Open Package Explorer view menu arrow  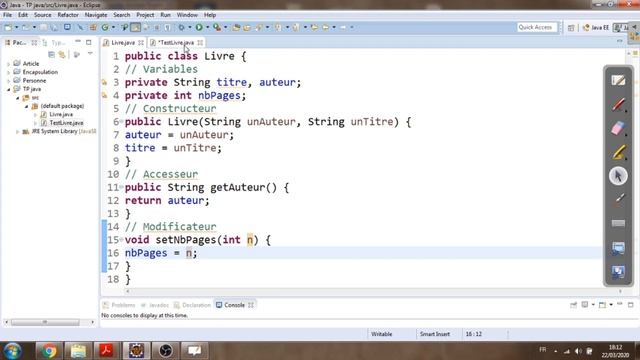(90, 54)
